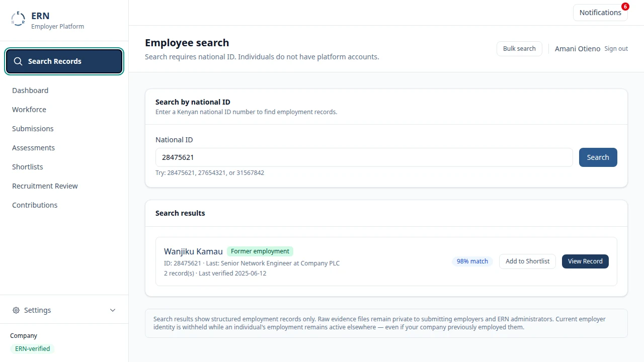Image resolution: width=644 pixels, height=362 pixels.
Task: Click the ERN logo icon
Action: [x=18, y=19]
